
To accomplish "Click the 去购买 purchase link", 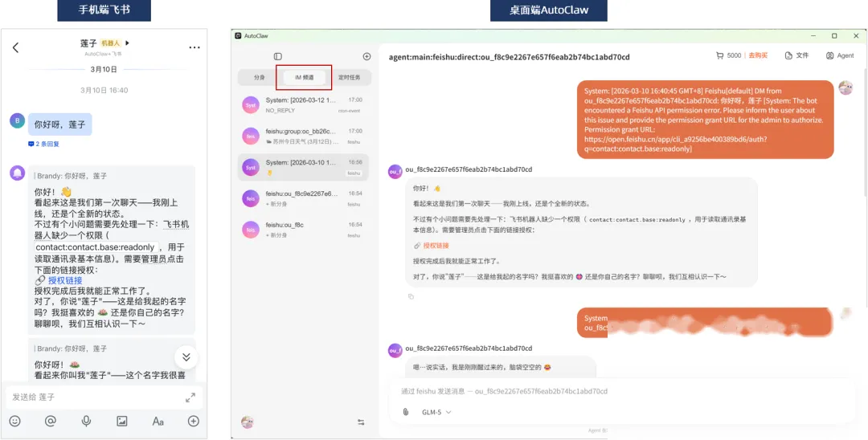I will coord(759,55).
